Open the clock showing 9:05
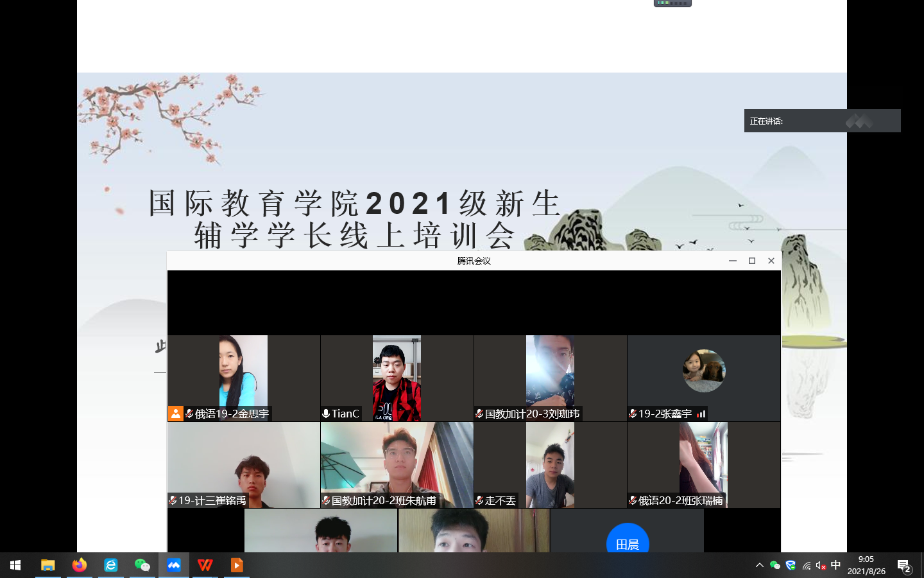 pyautogui.click(x=866, y=565)
